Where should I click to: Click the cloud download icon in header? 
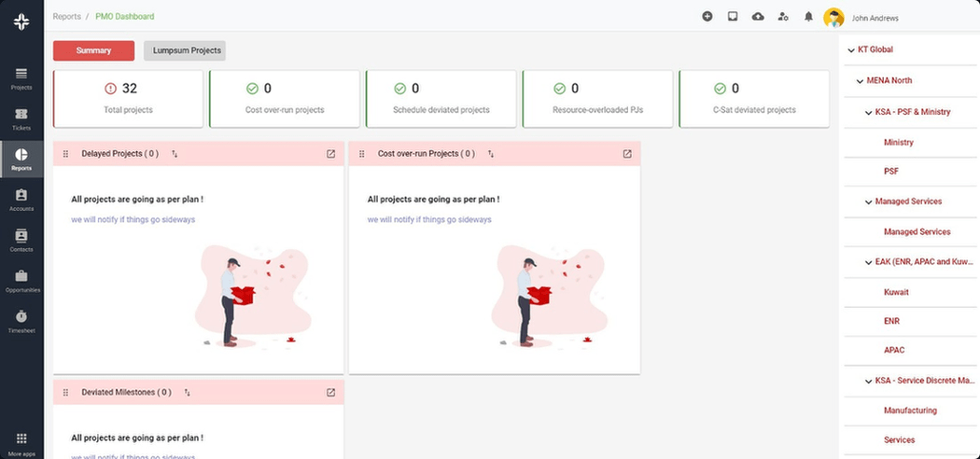coord(758,17)
